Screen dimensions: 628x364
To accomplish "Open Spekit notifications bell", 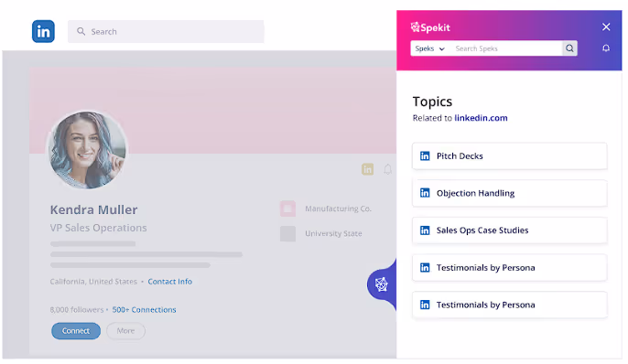I will [x=606, y=48].
